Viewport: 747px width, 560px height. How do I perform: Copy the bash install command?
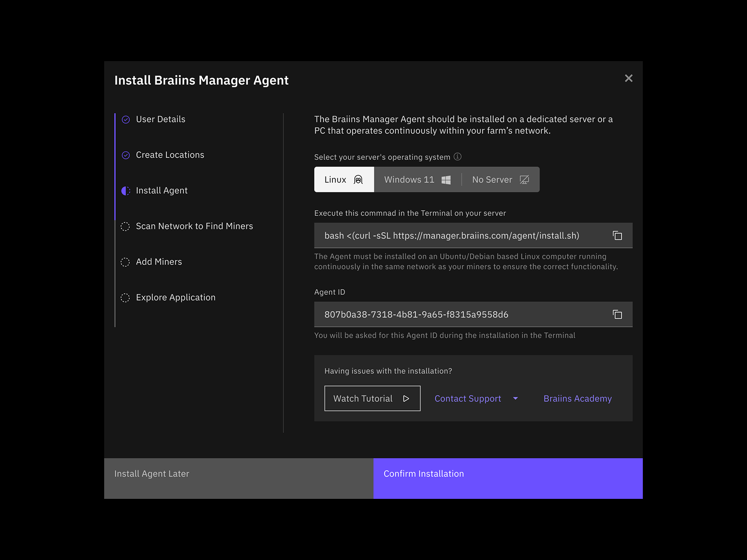(x=617, y=236)
